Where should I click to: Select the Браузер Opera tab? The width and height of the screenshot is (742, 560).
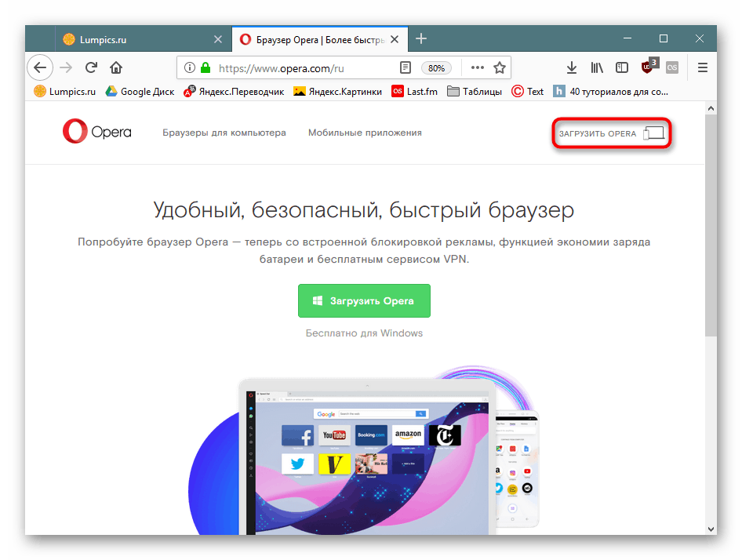pyautogui.click(x=319, y=39)
